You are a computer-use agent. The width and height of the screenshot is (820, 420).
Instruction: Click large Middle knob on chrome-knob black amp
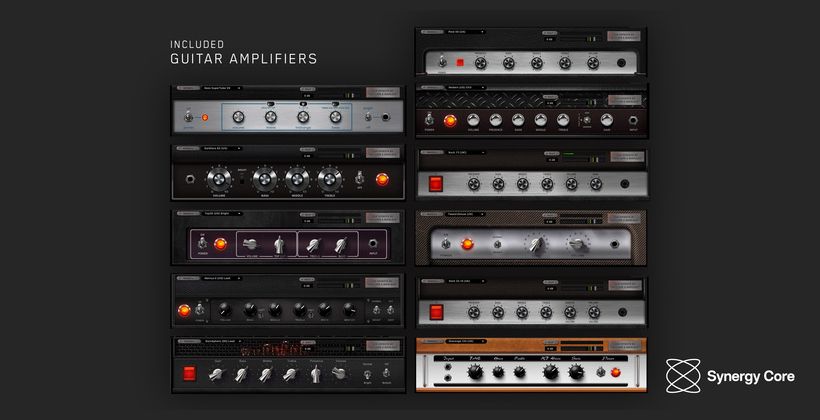(x=297, y=179)
